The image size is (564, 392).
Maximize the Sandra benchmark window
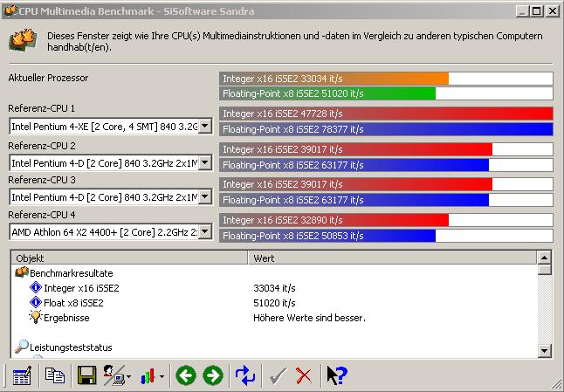537,11
